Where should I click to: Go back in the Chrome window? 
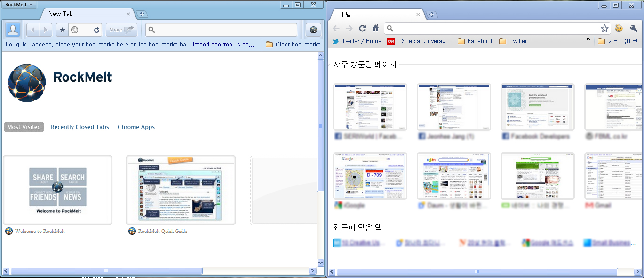click(x=336, y=28)
